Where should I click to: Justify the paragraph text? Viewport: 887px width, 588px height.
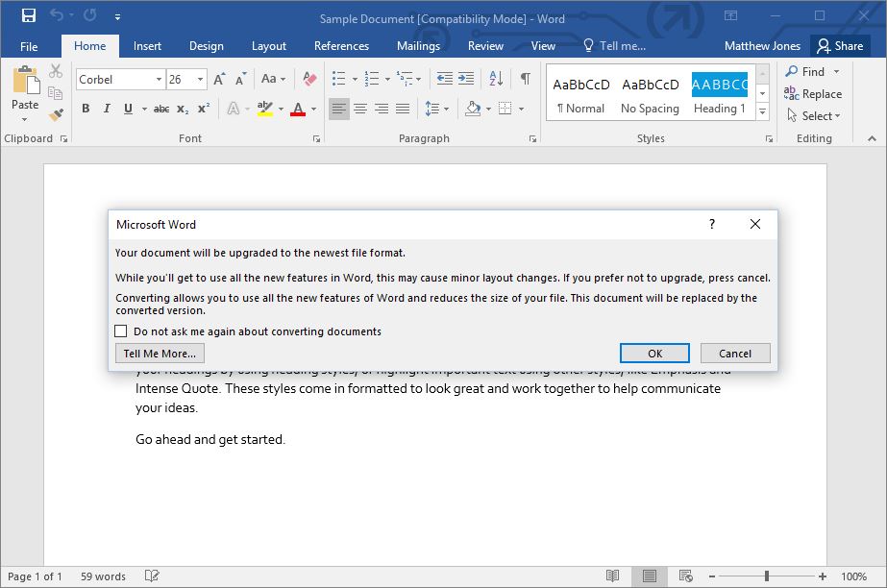(x=403, y=109)
